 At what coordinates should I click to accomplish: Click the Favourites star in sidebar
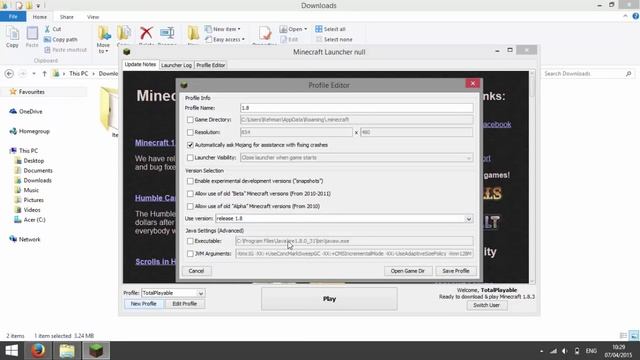point(13,92)
